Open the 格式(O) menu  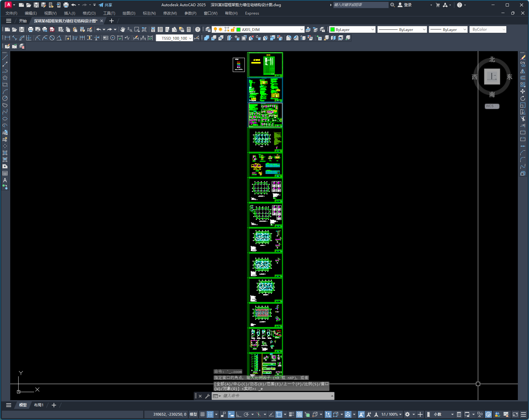(x=89, y=13)
